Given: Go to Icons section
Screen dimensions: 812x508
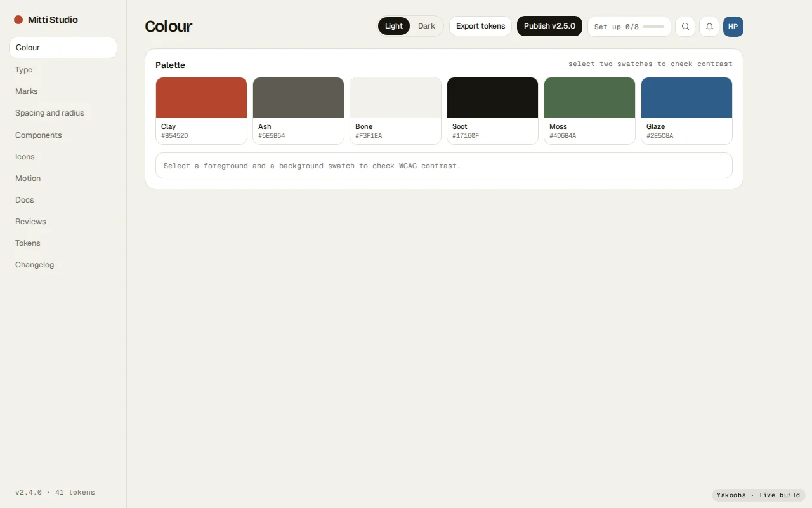Looking at the screenshot, I should click(63, 157).
